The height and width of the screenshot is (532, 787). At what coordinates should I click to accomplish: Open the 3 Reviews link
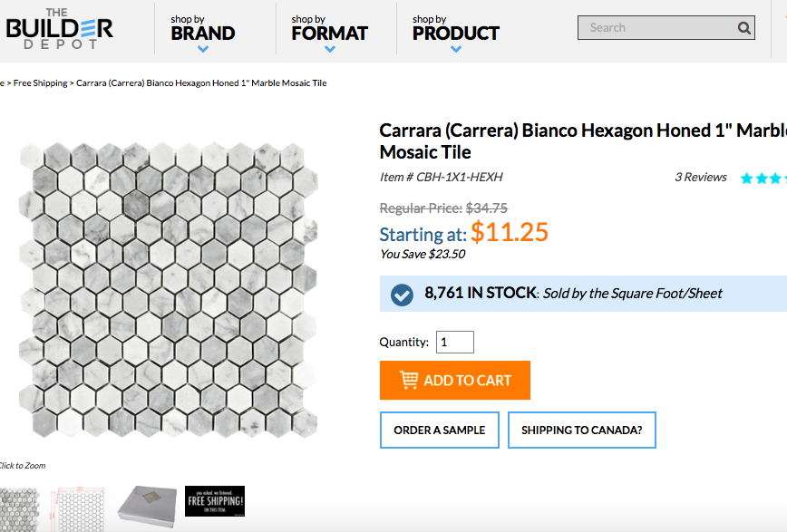[x=701, y=178]
